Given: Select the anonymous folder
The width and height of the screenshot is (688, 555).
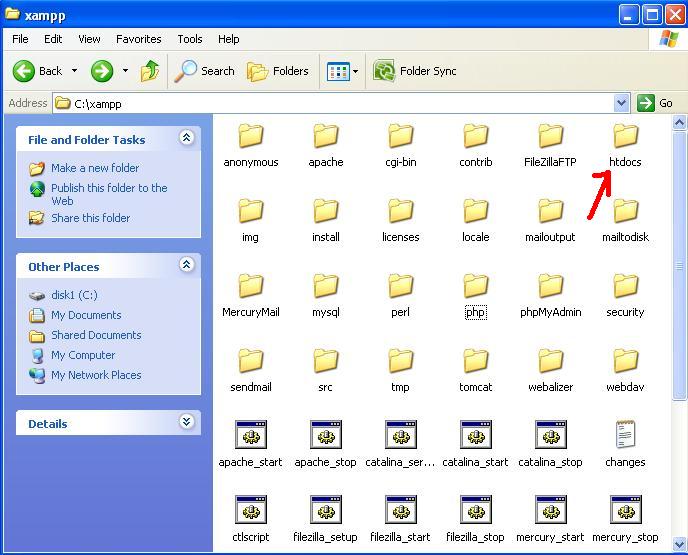Looking at the screenshot, I should pos(251,146).
